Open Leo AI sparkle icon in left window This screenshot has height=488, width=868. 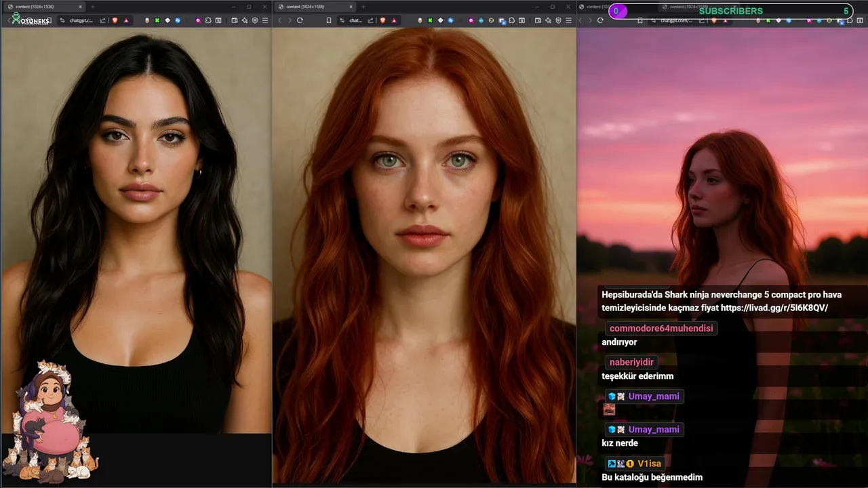coord(245,20)
